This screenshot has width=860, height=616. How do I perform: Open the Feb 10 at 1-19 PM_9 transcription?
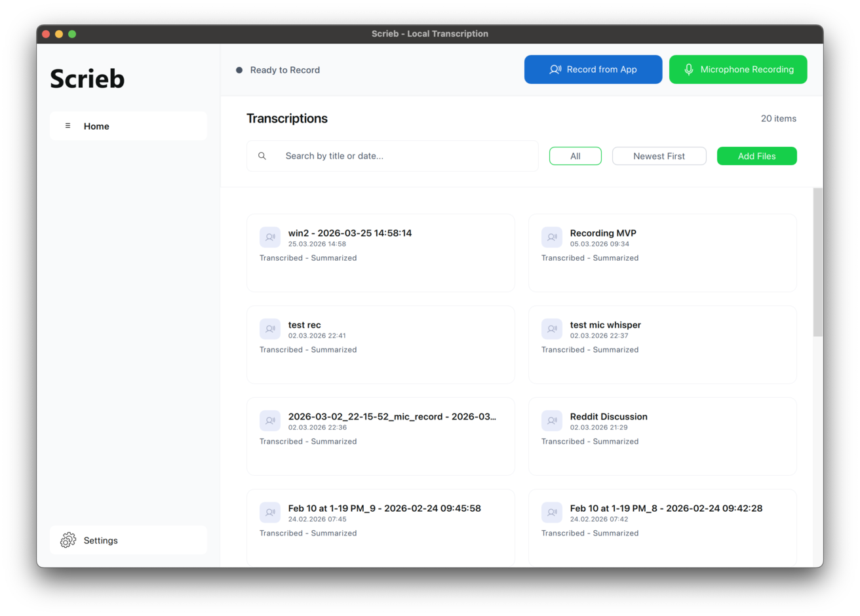(x=384, y=509)
